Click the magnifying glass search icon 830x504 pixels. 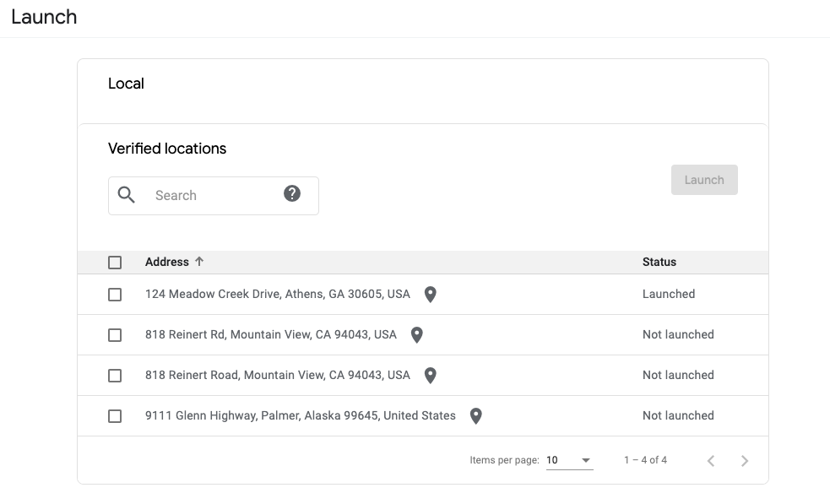click(127, 195)
